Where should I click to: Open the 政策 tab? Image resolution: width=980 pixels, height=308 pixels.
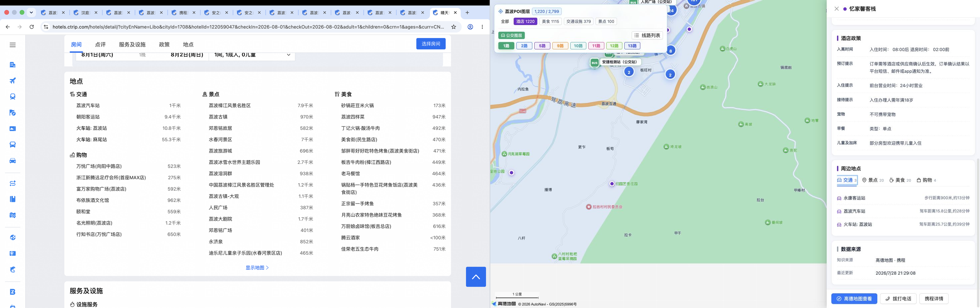click(164, 44)
